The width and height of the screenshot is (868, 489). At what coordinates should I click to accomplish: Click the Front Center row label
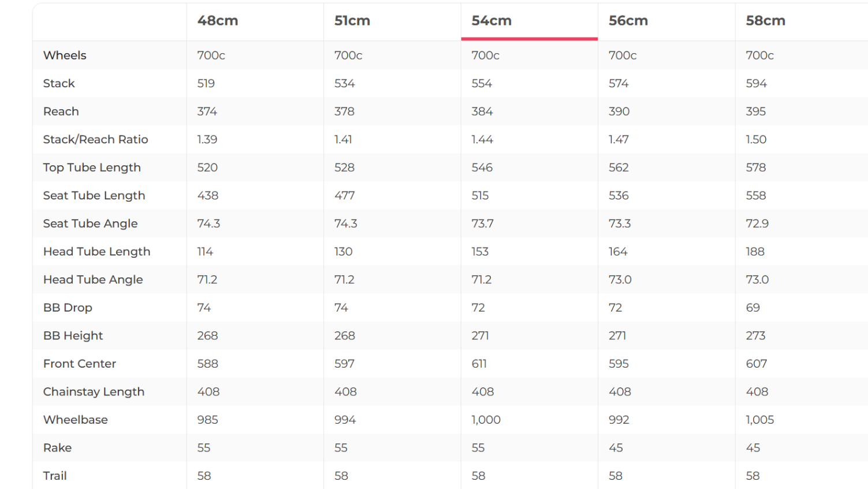[80, 364]
